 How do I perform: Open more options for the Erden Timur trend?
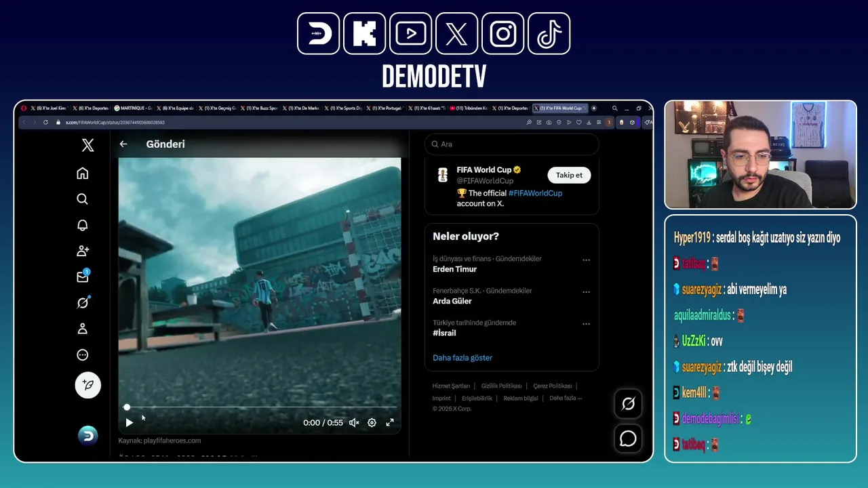coord(586,260)
